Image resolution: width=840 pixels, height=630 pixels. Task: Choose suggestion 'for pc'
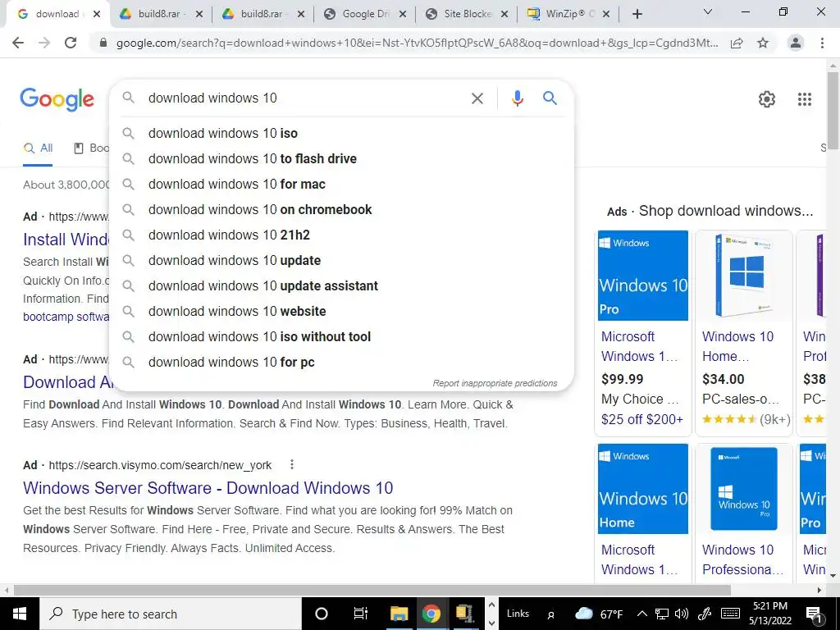pyautogui.click(x=341, y=362)
